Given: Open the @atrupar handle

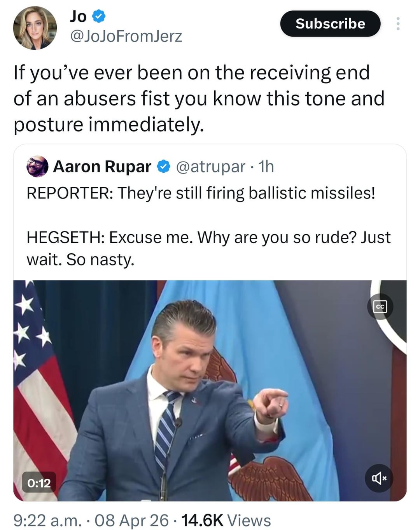Looking at the screenshot, I should pyautogui.click(x=211, y=167).
